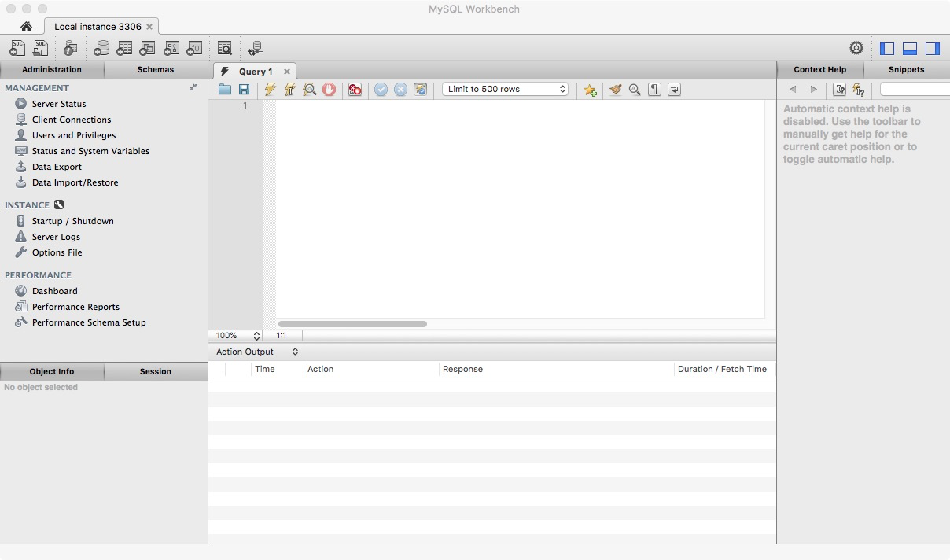Image resolution: width=950 pixels, height=560 pixels.
Task: Save snippet with the star icon
Action: pyautogui.click(x=591, y=90)
